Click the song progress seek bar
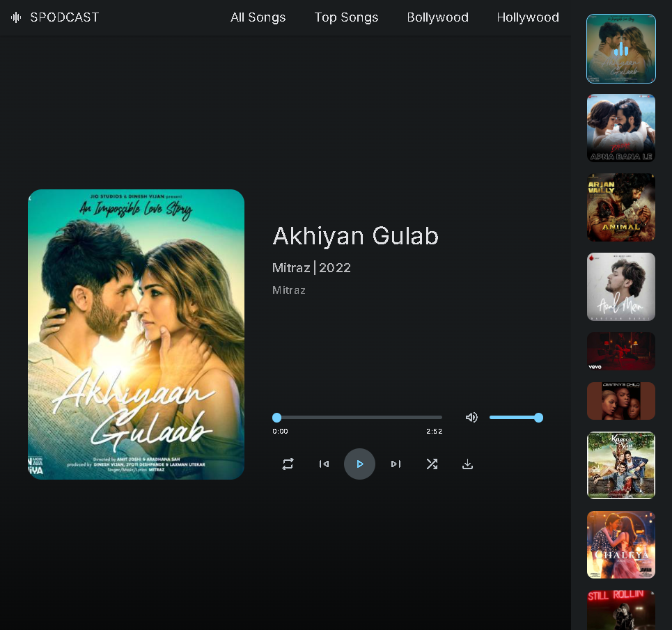Screen dimensions: 672x630 357,417
